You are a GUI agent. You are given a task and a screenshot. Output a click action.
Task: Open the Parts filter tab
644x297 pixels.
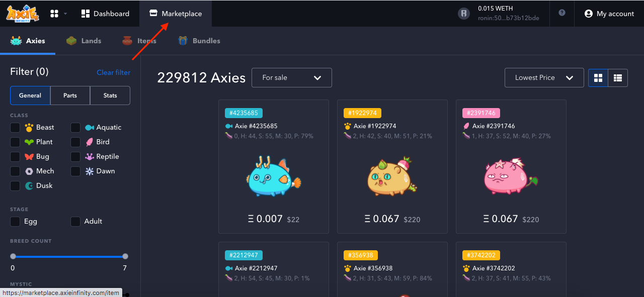pyautogui.click(x=70, y=95)
